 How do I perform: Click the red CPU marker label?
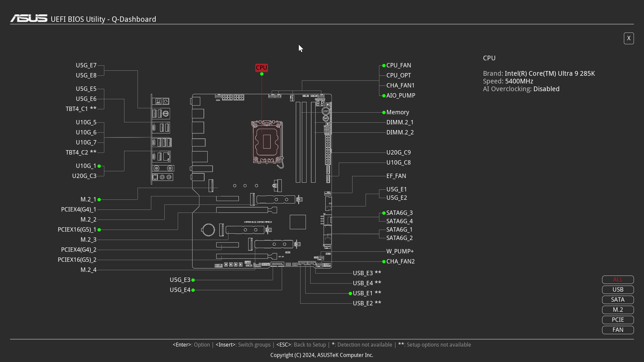[x=261, y=68]
